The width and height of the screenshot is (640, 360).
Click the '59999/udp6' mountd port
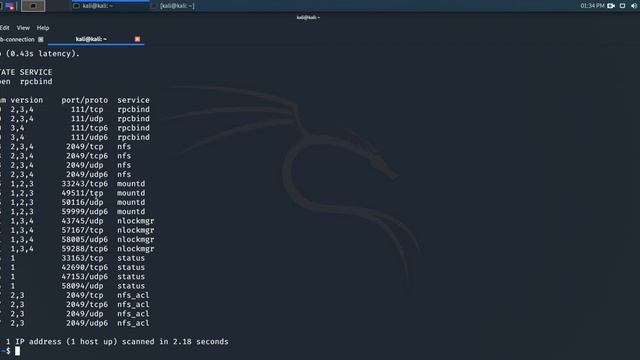pyautogui.click(x=84, y=212)
